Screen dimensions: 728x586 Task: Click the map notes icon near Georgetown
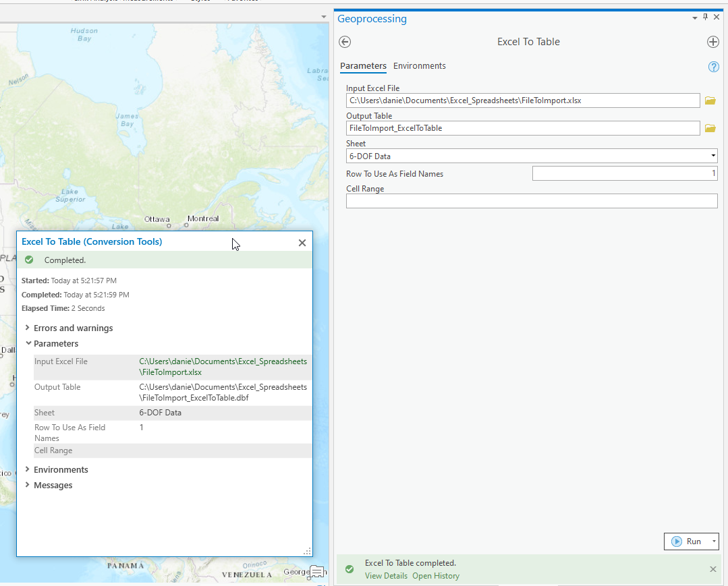click(x=316, y=572)
